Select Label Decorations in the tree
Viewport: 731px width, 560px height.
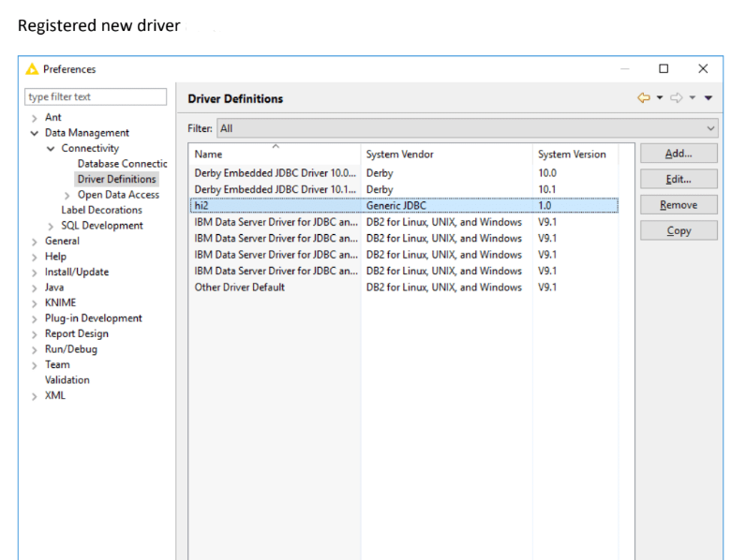(101, 210)
